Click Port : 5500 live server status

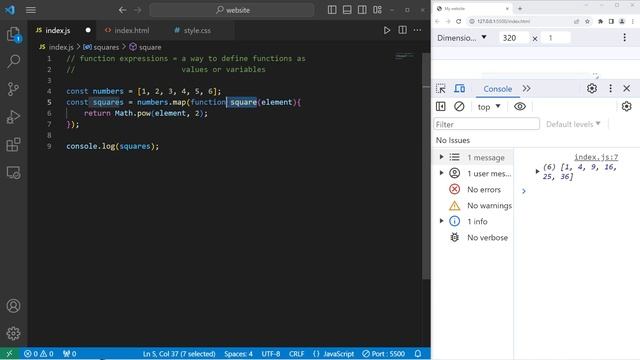coord(383,353)
